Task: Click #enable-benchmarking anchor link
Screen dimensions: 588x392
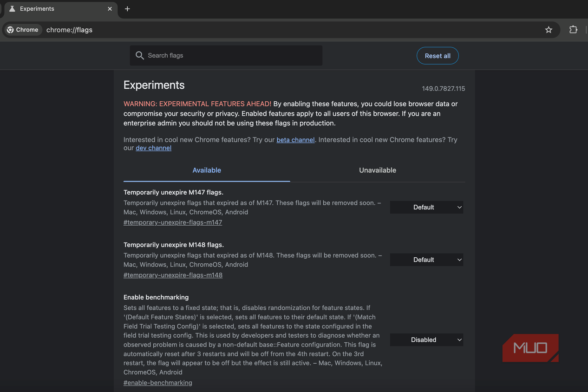Action: (x=158, y=383)
